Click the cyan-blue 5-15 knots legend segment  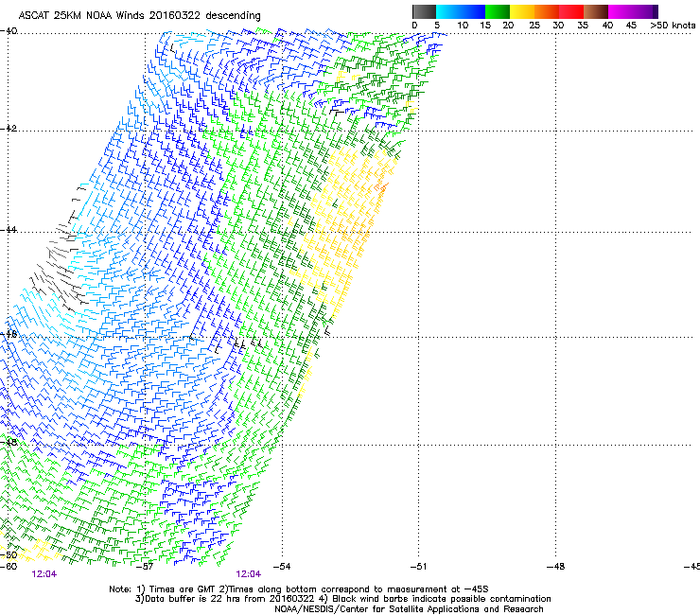tap(461, 11)
